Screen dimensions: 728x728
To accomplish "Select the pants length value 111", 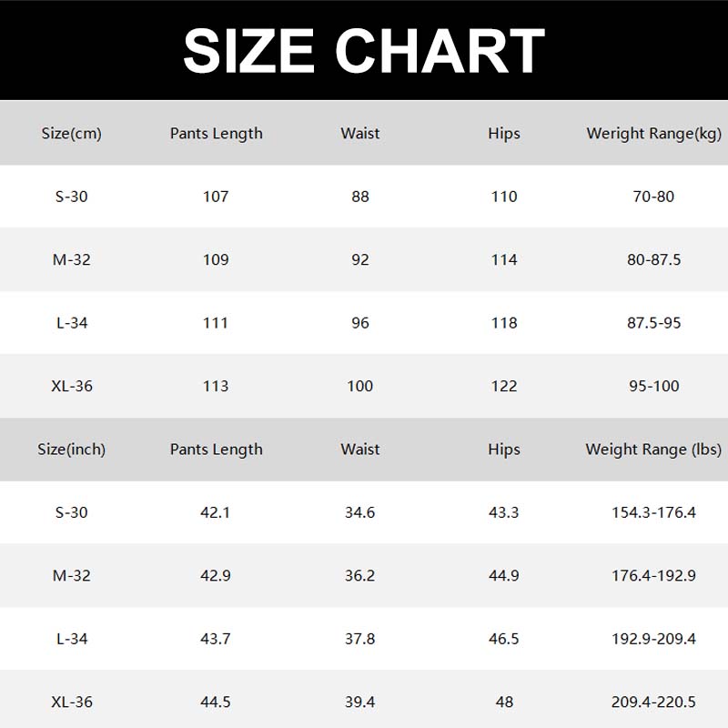I will tap(216, 323).
